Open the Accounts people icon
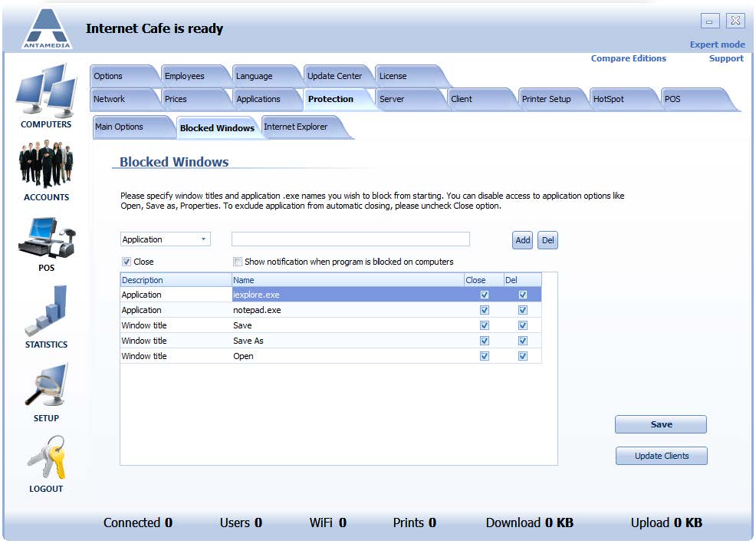 tap(46, 163)
